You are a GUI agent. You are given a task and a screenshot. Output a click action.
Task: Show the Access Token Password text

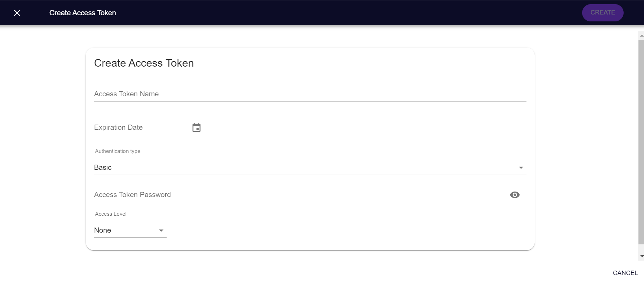pos(514,195)
